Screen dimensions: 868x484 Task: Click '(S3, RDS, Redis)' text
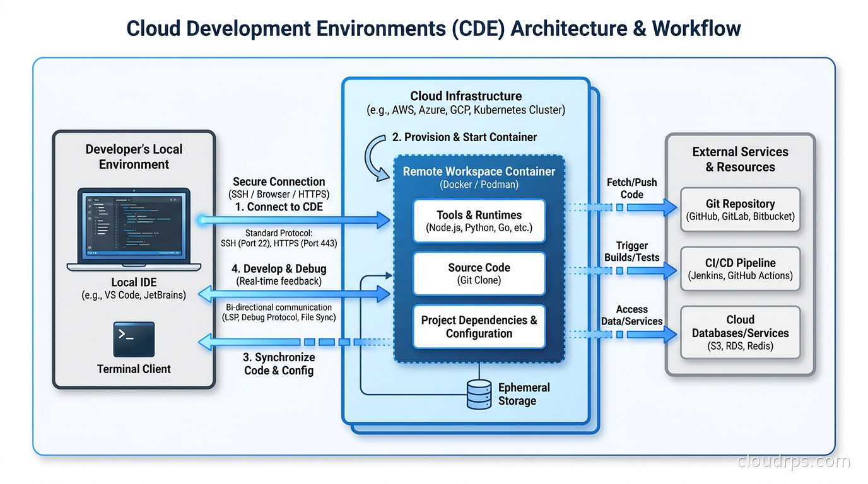(x=740, y=346)
